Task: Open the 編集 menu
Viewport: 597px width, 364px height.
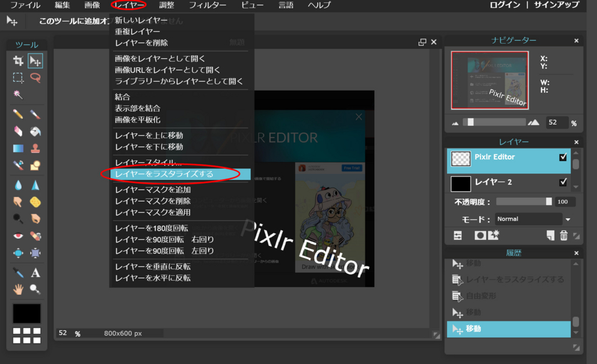Action: click(62, 5)
